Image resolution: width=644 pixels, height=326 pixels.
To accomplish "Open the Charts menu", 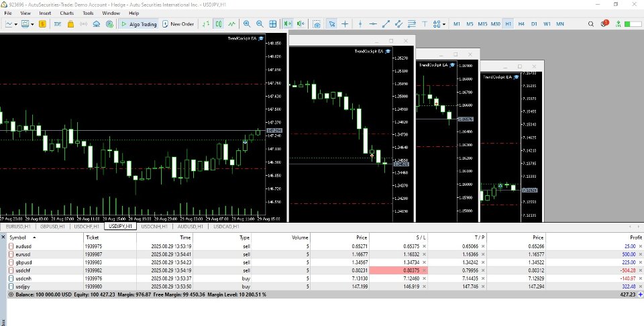I will pyautogui.click(x=67, y=13).
